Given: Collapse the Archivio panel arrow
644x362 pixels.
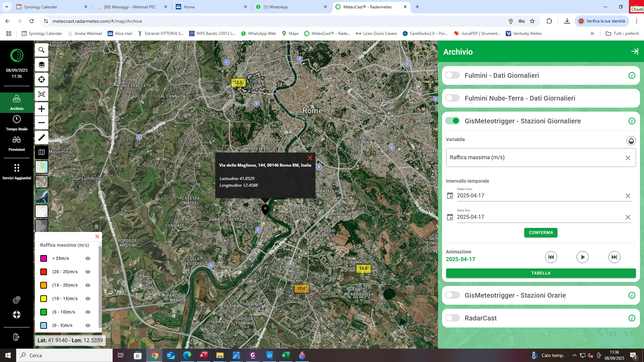Looking at the screenshot, I should 634,51.
